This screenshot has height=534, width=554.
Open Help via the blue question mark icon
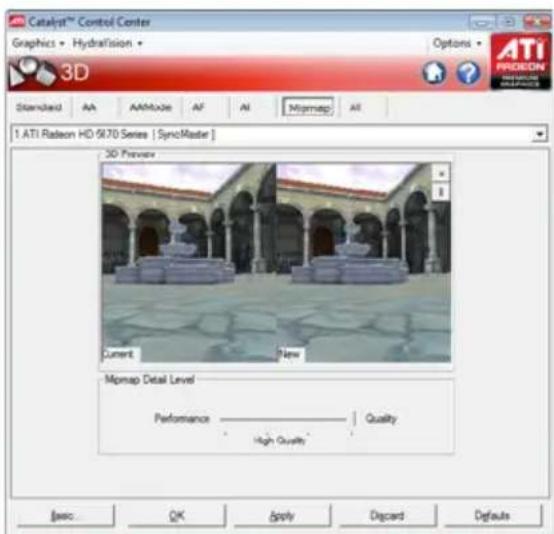click(469, 73)
